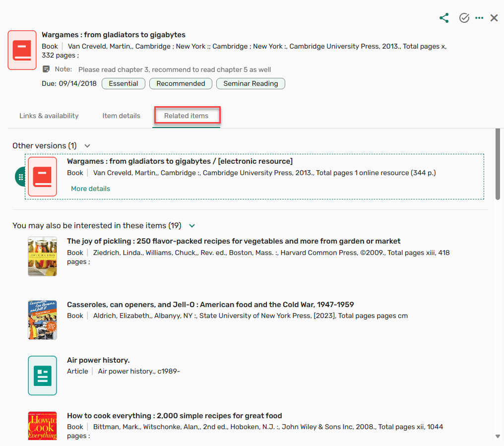Select the Related items tab
Image resolution: width=504 pixels, height=446 pixels.
point(187,116)
